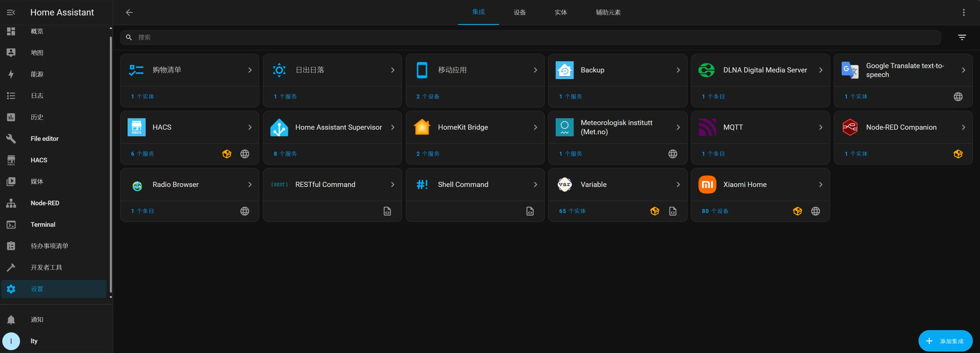This screenshot has height=353, width=980.
Task: Switch to the 设备 tab
Action: [x=520, y=13]
